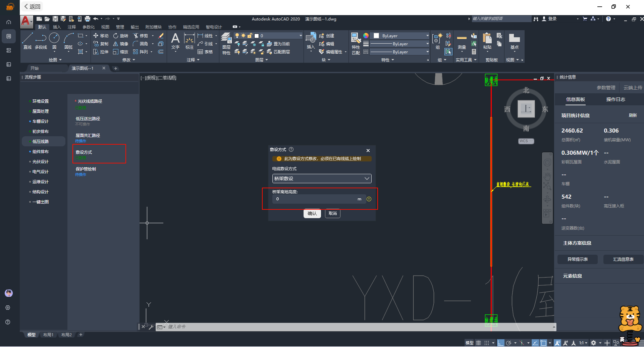The height and width of the screenshot is (347, 644).
Task: Click the Paste (粘贴) clipboard icon
Action: pyautogui.click(x=487, y=40)
